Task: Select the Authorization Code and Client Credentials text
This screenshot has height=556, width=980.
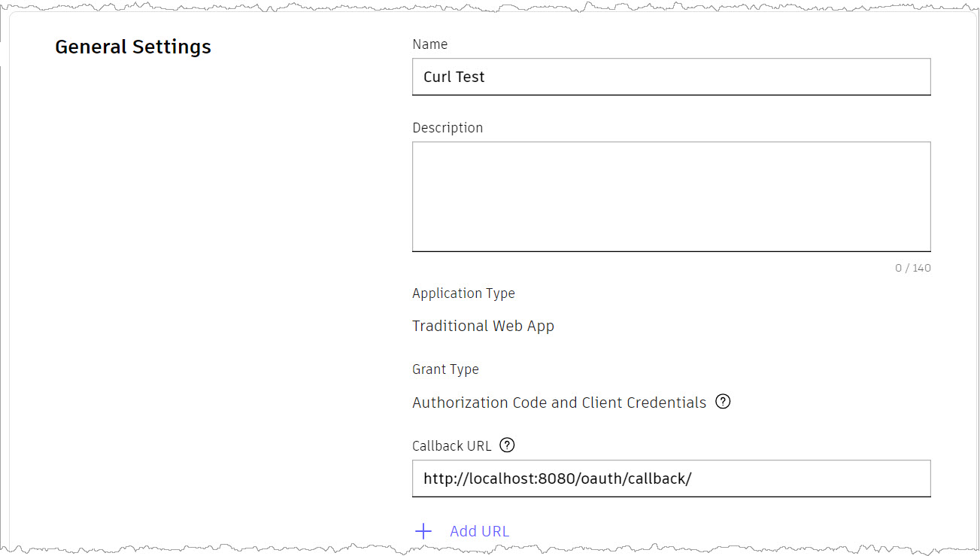Action: (559, 403)
